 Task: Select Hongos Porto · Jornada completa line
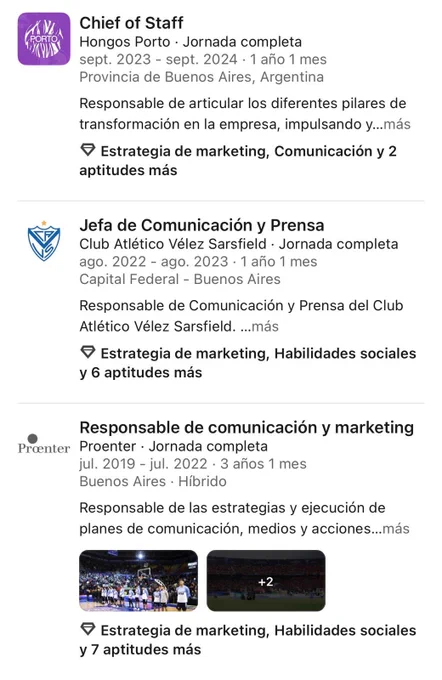(x=190, y=42)
